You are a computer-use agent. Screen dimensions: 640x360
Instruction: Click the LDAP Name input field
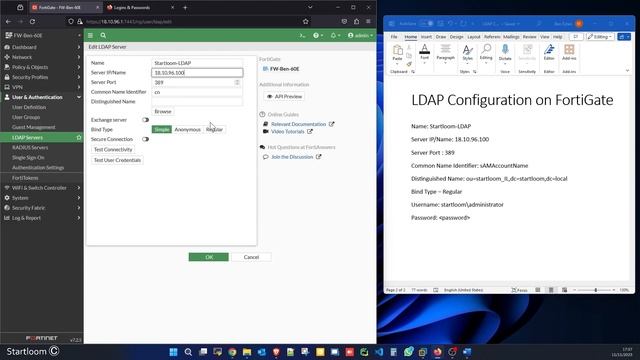tap(197, 63)
